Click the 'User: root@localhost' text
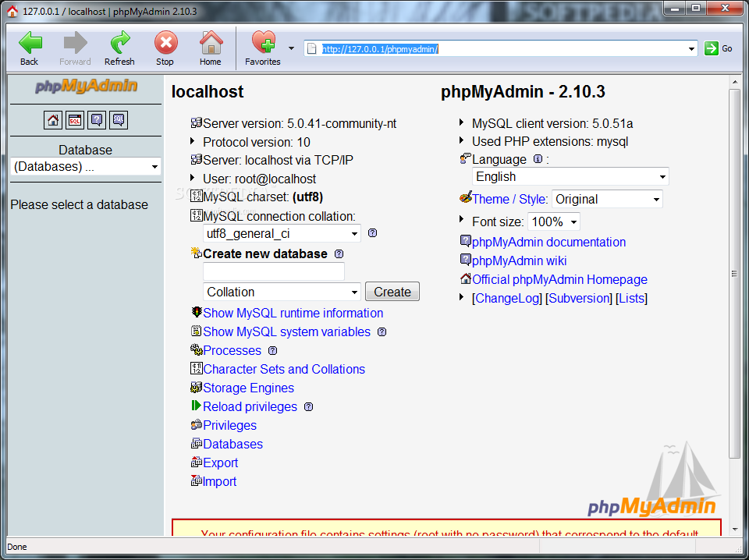The height and width of the screenshot is (560, 749). click(259, 179)
